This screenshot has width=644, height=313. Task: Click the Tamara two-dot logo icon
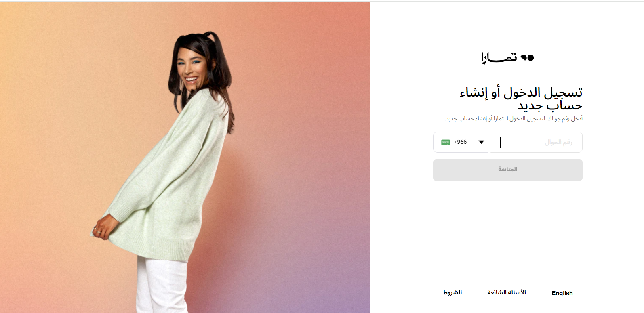527,58
